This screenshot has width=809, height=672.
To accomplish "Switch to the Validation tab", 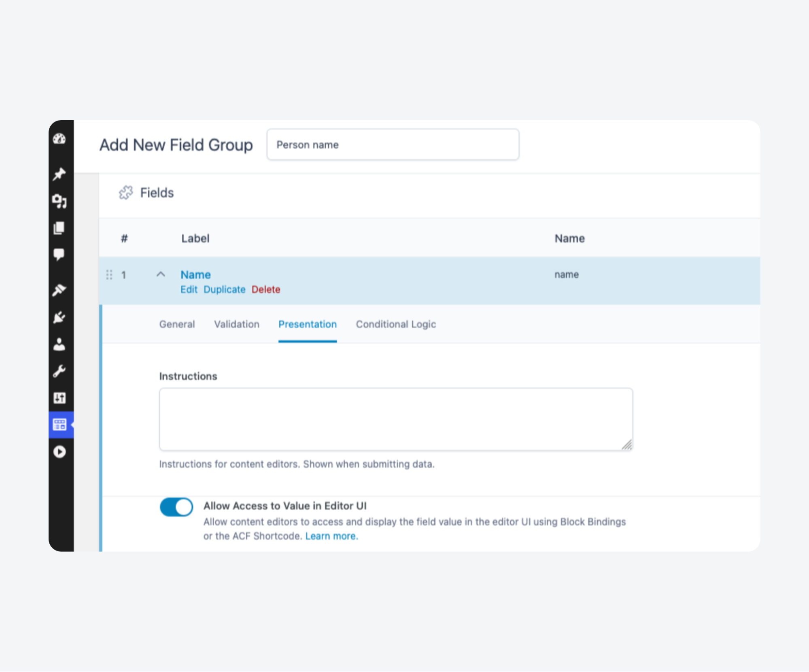I will (237, 324).
